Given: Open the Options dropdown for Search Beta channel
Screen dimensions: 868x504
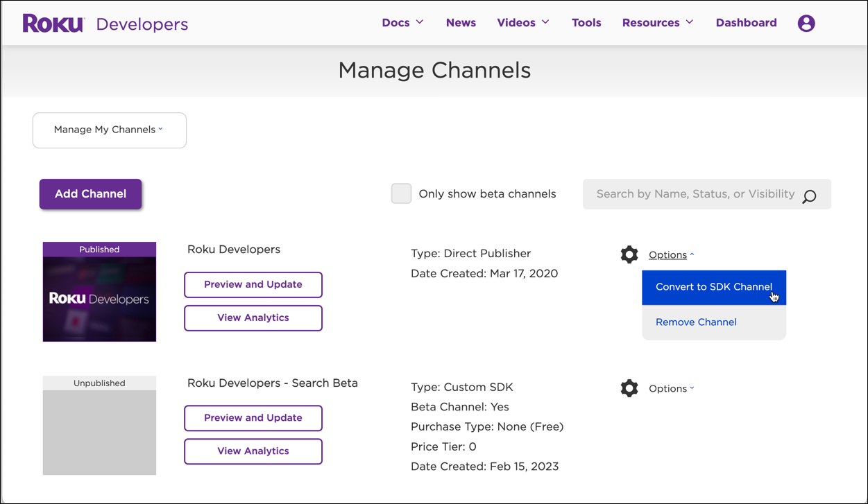Looking at the screenshot, I should pos(668,388).
